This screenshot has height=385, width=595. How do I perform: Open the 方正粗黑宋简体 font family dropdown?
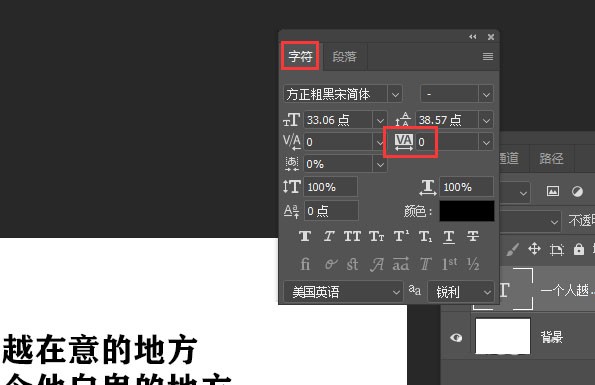point(395,94)
